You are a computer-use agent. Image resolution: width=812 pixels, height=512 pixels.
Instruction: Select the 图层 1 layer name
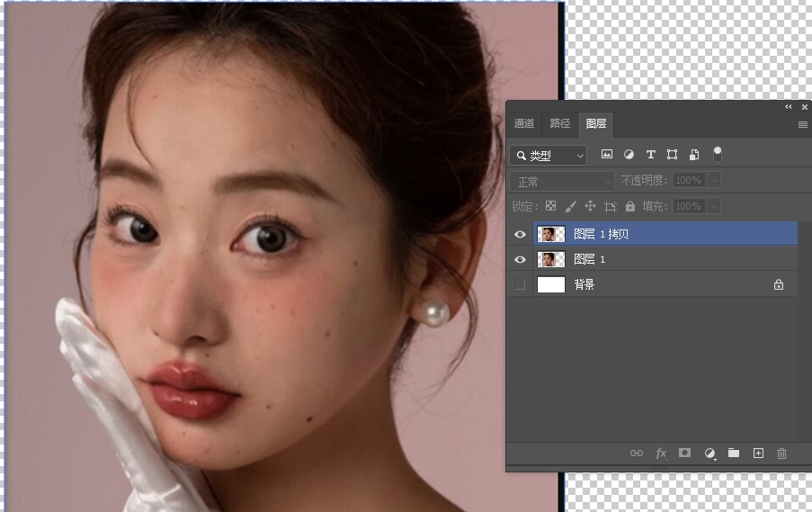click(x=589, y=259)
